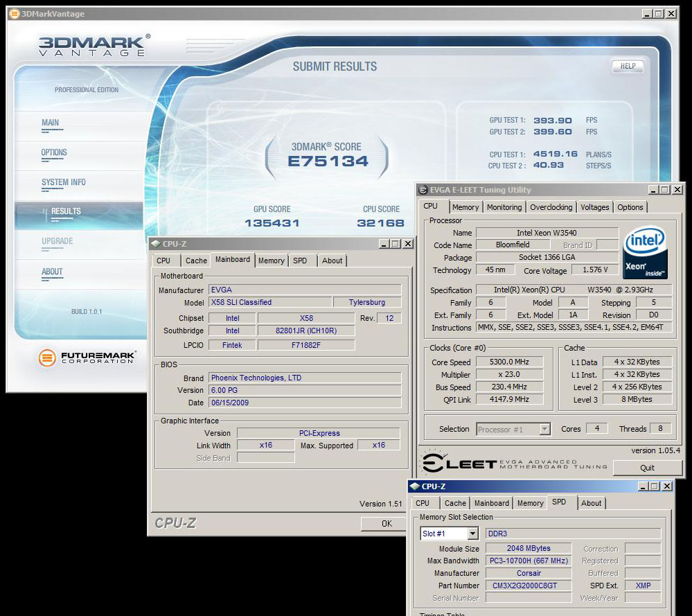
Task: Select Memory tab in CPU-Z Mainboard window
Action: point(271,261)
